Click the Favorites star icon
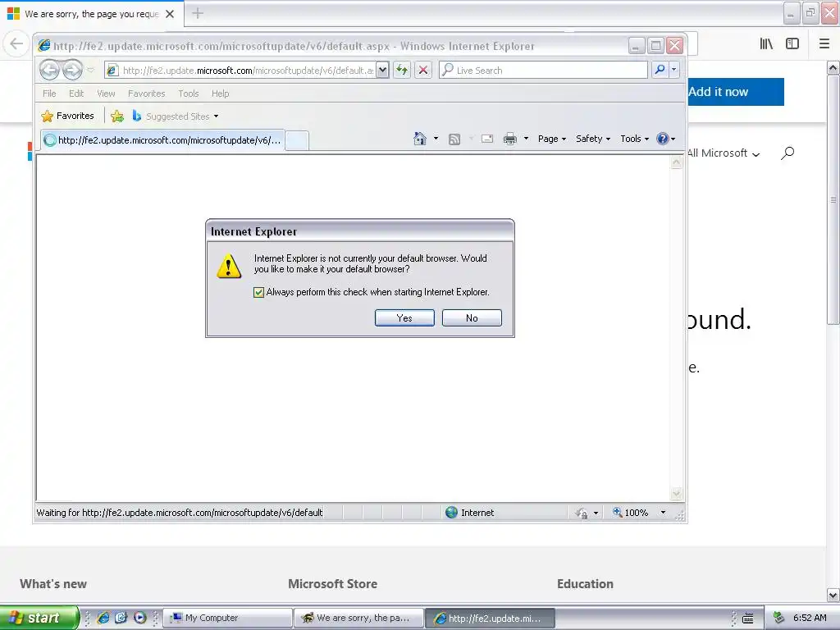This screenshot has height=630, width=840. point(47,116)
